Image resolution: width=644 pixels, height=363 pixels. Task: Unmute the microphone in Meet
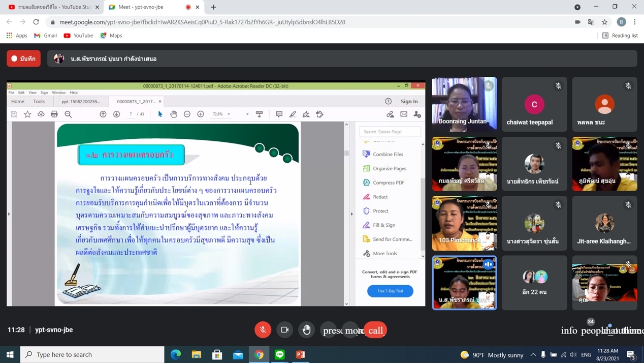click(263, 330)
